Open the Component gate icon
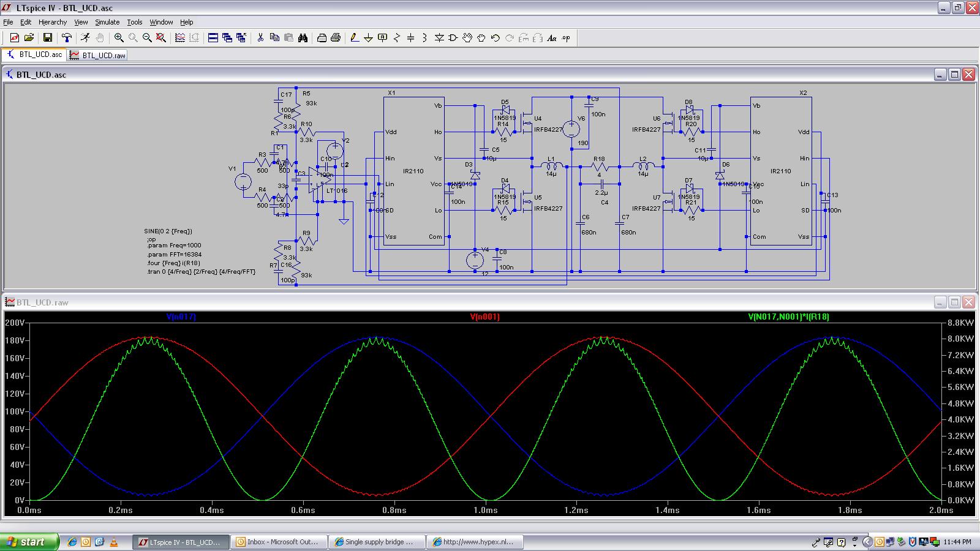This screenshot has height=551, width=980. coord(453,38)
